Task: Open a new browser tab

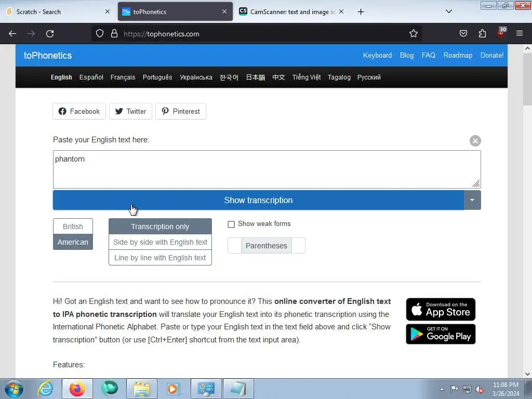Action: coord(361,12)
